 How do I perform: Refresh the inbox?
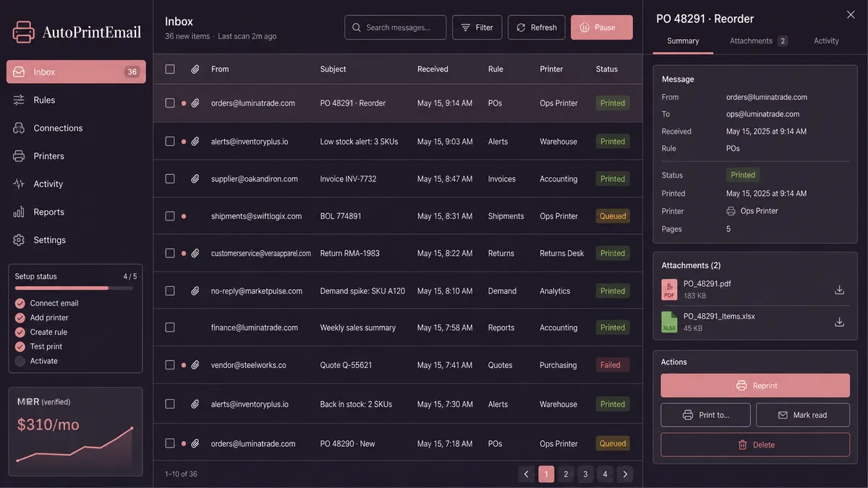536,27
